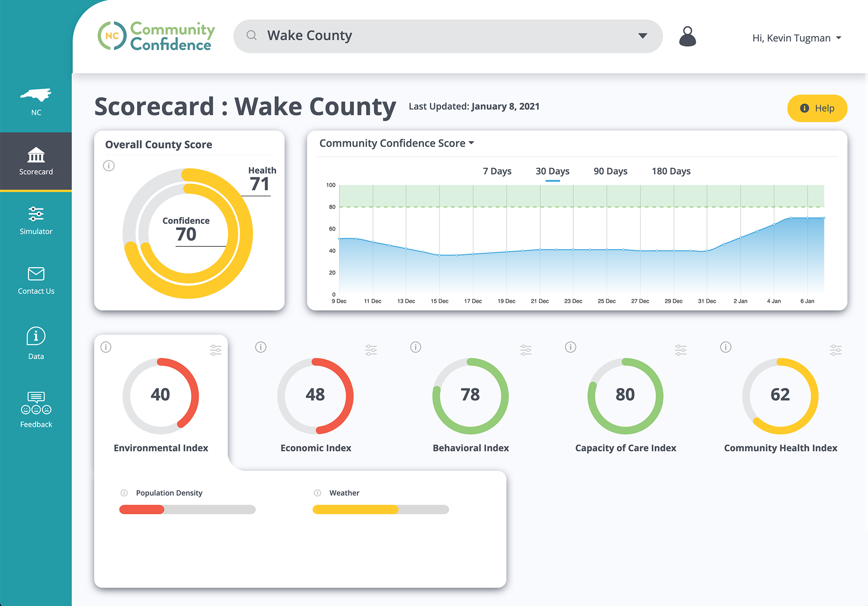Screen dimensions: 868x606
Task: Show info for Behavioral Index
Action: pyautogui.click(x=415, y=347)
